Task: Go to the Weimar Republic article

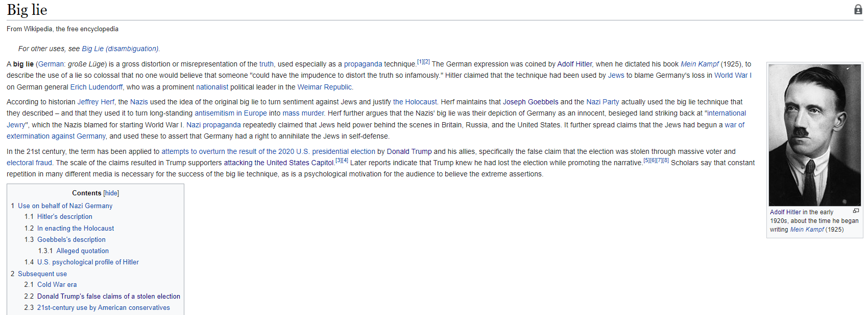Action: coord(324,87)
